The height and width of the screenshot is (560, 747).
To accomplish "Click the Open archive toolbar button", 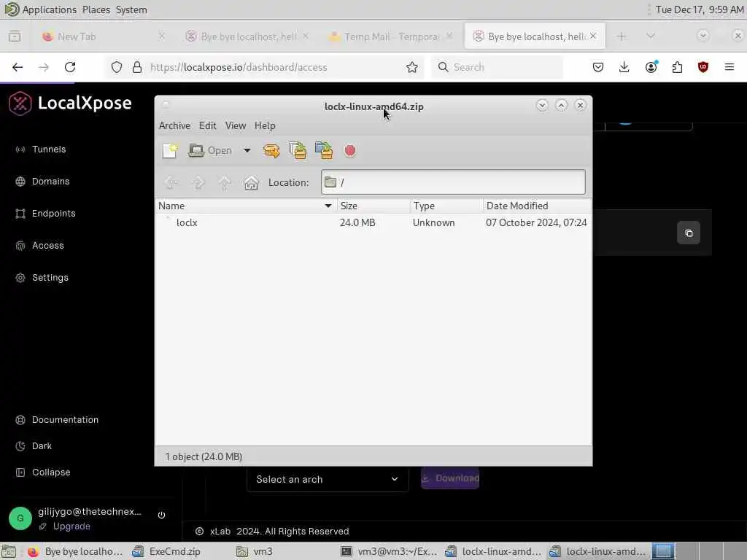I will coord(210,150).
